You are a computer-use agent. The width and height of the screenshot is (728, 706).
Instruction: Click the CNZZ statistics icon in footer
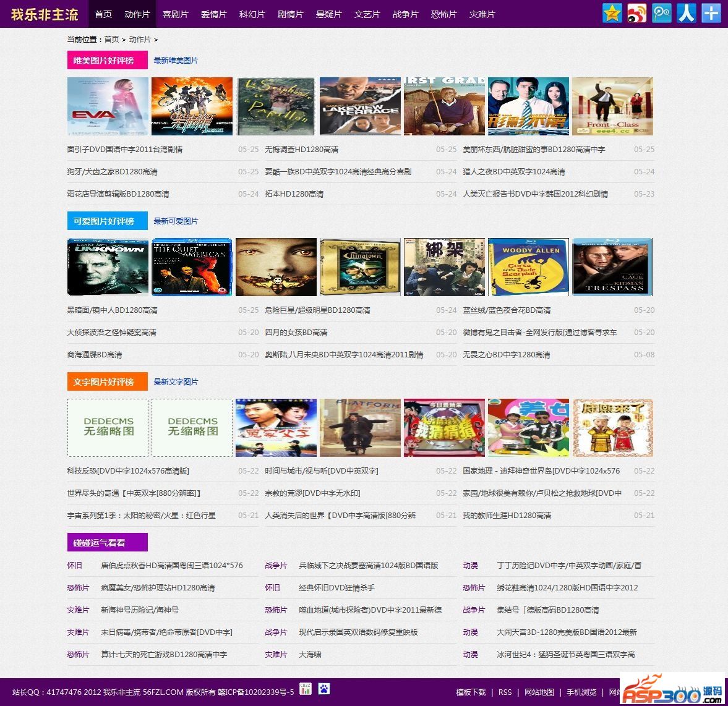click(x=305, y=689)
